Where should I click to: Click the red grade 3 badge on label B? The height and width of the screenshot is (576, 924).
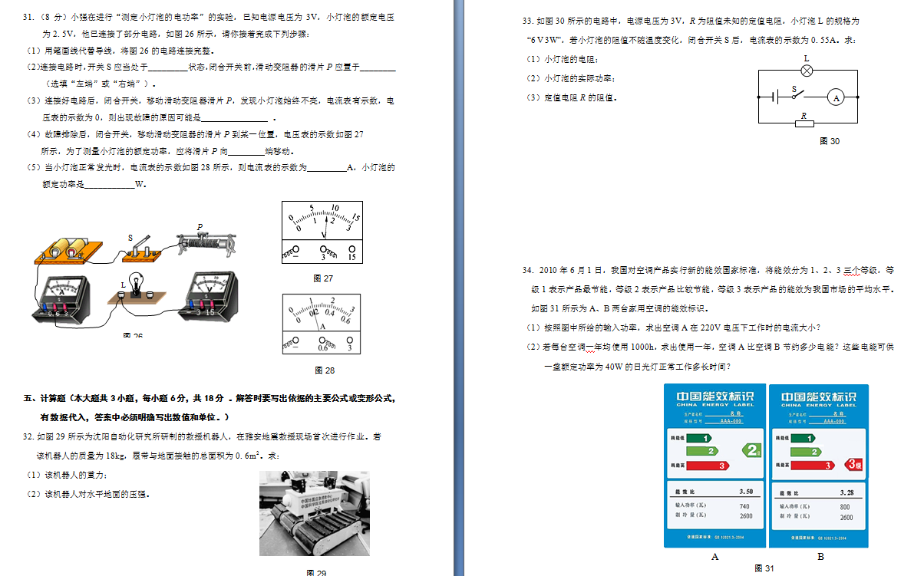[x=853, y=464]
